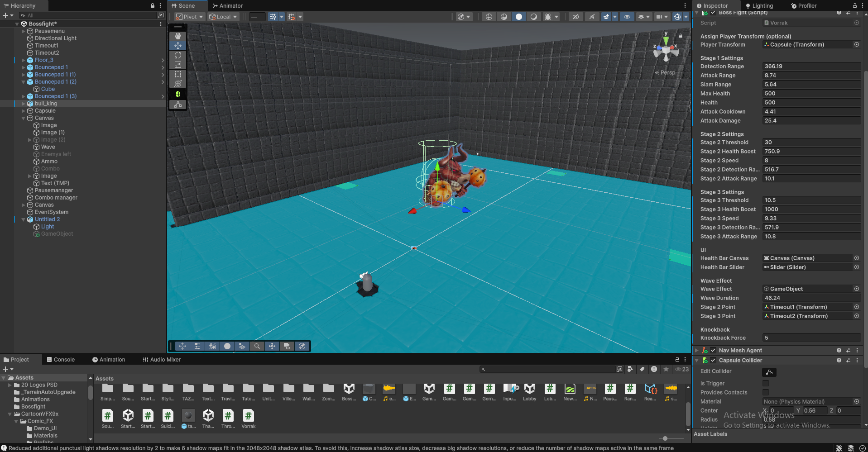Toggle 2D view mode in scene toolbar
Screen dimensions: 868x452
(x=575, y=17)
